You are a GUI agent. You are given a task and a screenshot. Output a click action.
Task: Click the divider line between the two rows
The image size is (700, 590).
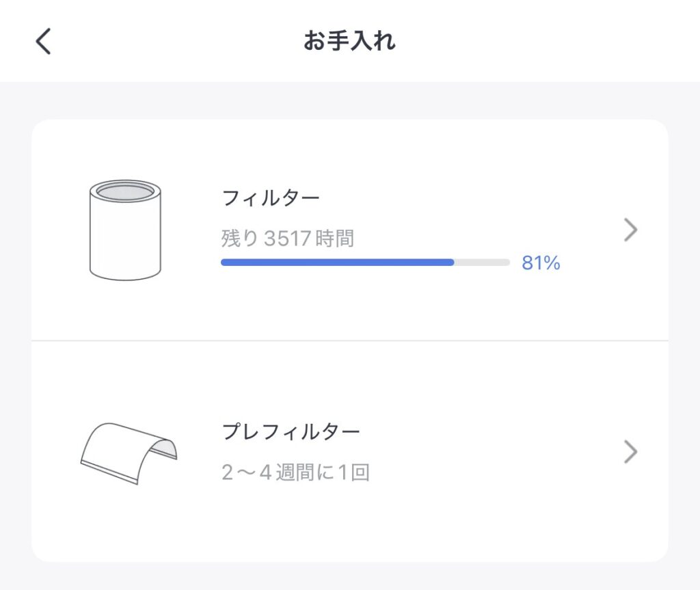349,340
